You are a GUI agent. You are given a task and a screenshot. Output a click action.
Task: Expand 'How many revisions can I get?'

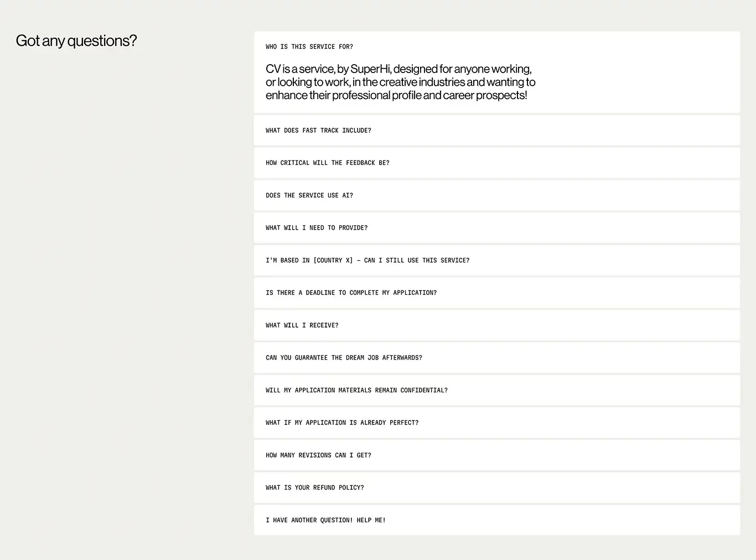[x=497, y=455]
